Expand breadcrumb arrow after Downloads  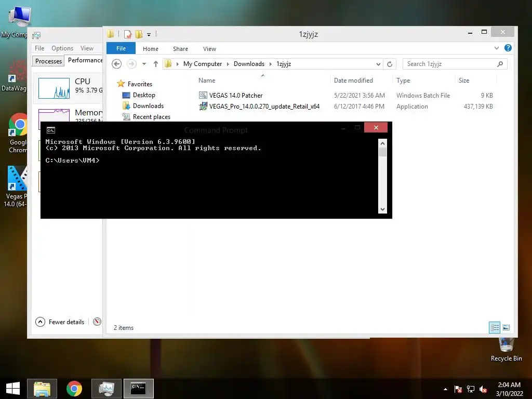(x=270, y=64)
